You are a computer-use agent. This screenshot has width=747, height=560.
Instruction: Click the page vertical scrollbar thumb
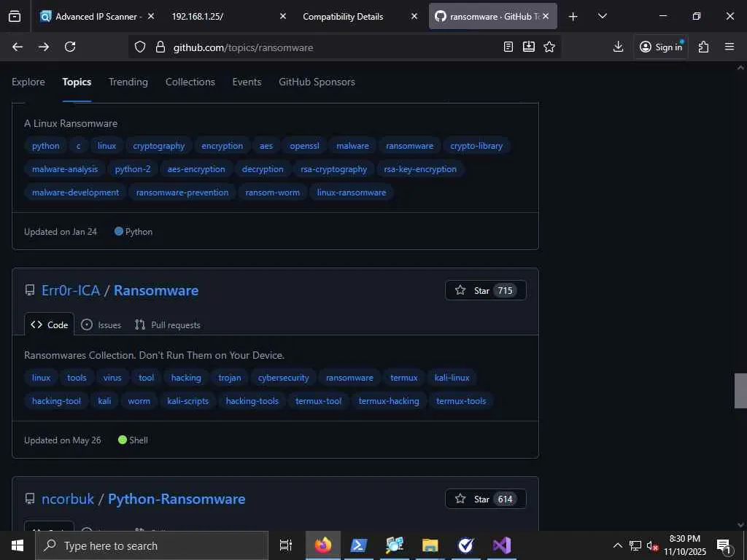coord(740,391)
